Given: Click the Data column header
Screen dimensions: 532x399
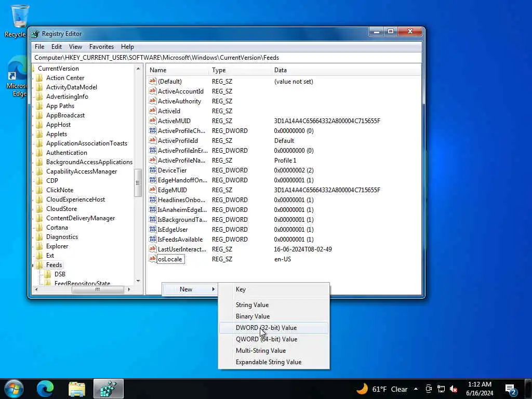Looking at the screenshot, I should point(346,70).
